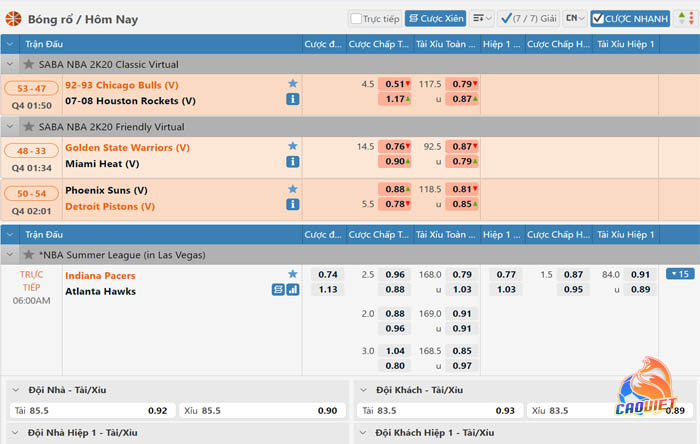Favorite the Chicago Bulls match star

pyautogui.click(x=292, y=83)
